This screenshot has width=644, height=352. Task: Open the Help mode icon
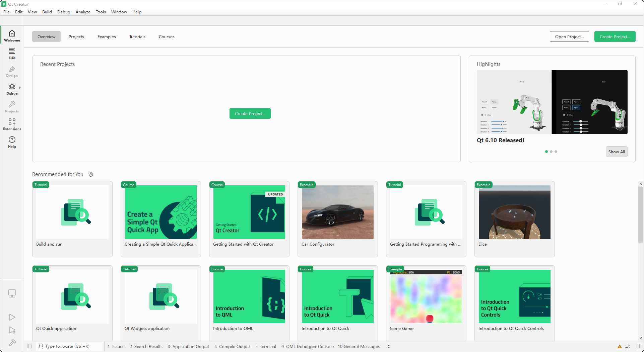[x=12, y=142]
